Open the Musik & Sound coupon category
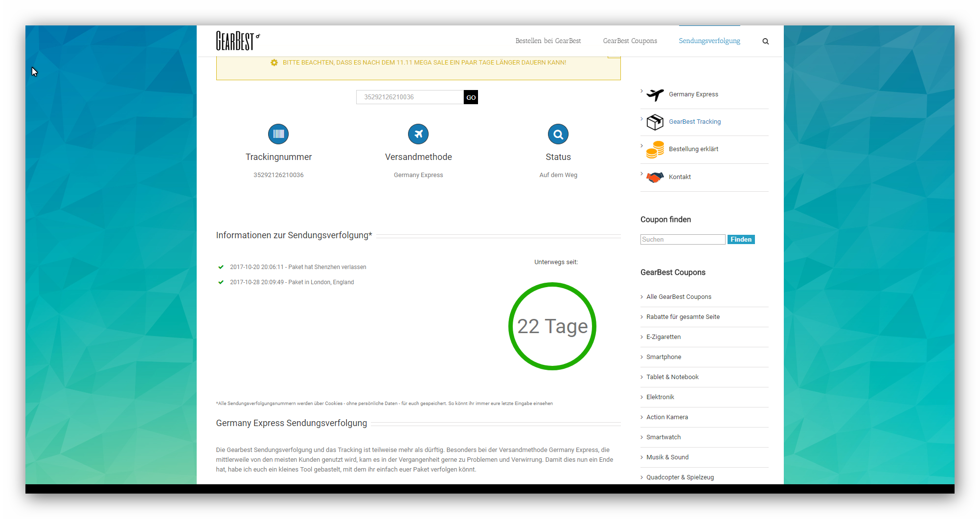This screenshot has height=519, width=980. [x=667, y=457]
